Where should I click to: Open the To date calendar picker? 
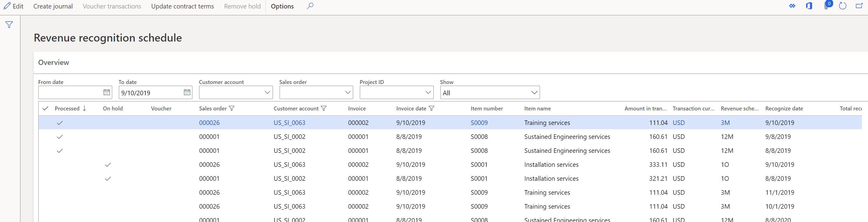point(187,92)
